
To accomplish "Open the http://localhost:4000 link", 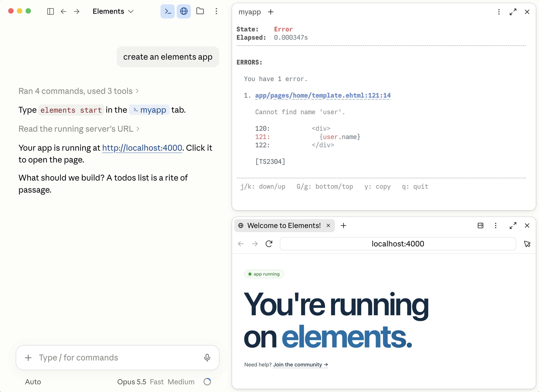I will [142, 148].
